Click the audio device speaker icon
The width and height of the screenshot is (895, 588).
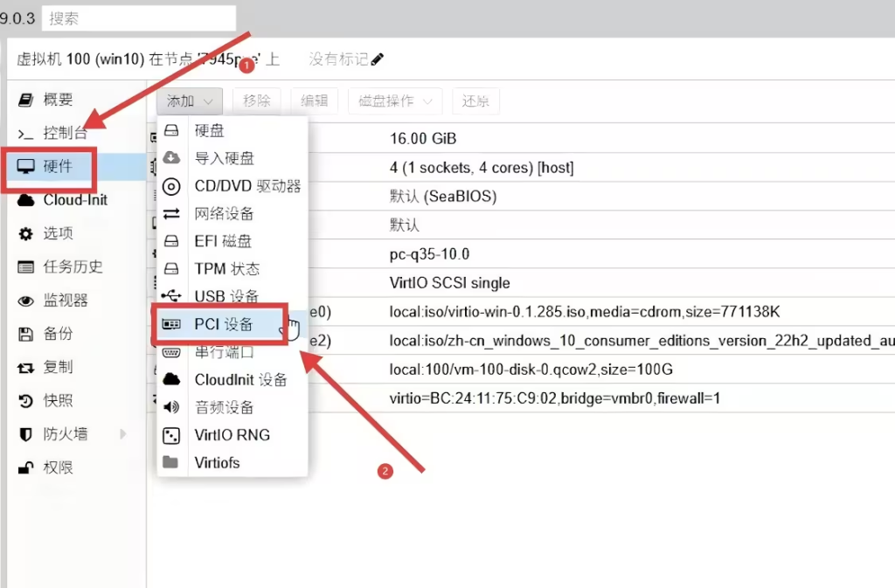coord(172,407)
